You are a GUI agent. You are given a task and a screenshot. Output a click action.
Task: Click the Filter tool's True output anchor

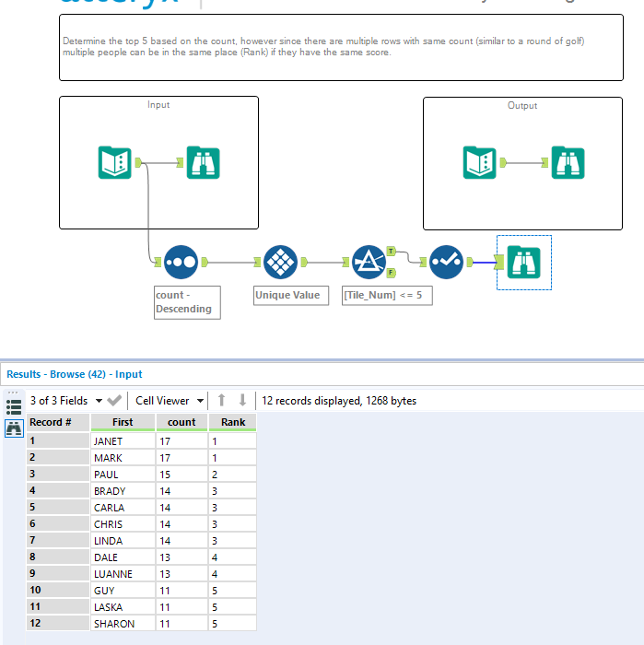(391, 251)
